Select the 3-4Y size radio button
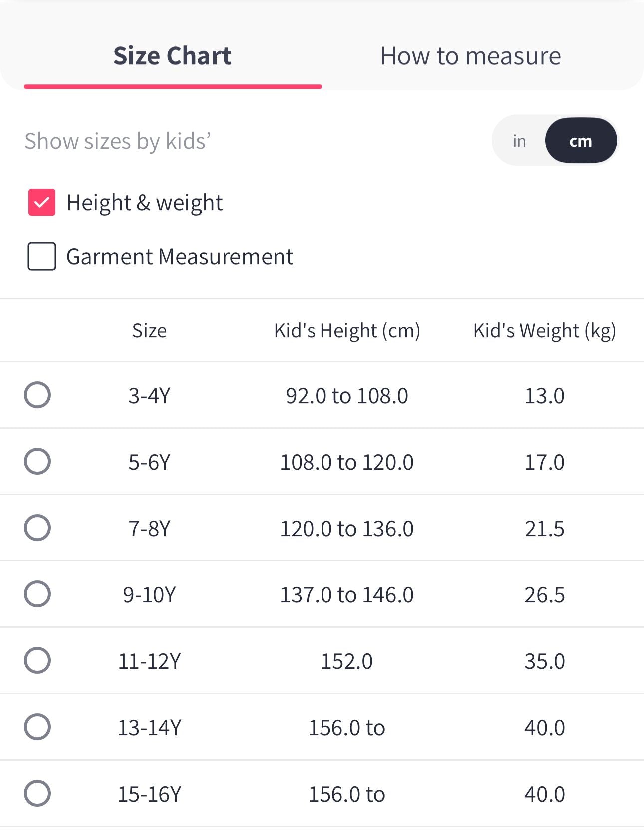 [x=37, y=395]
